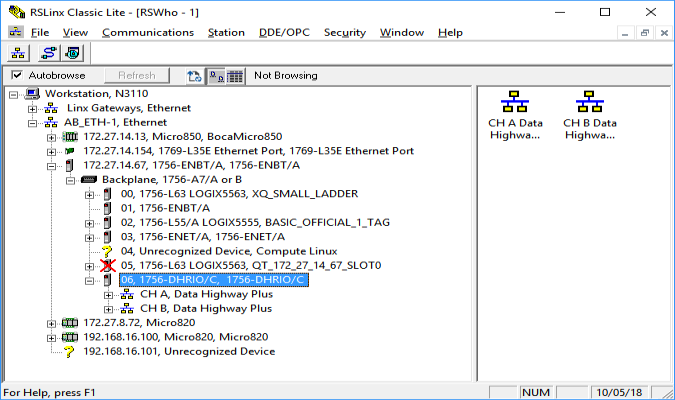Click CH B network icon in tree

tap(127, 309)
